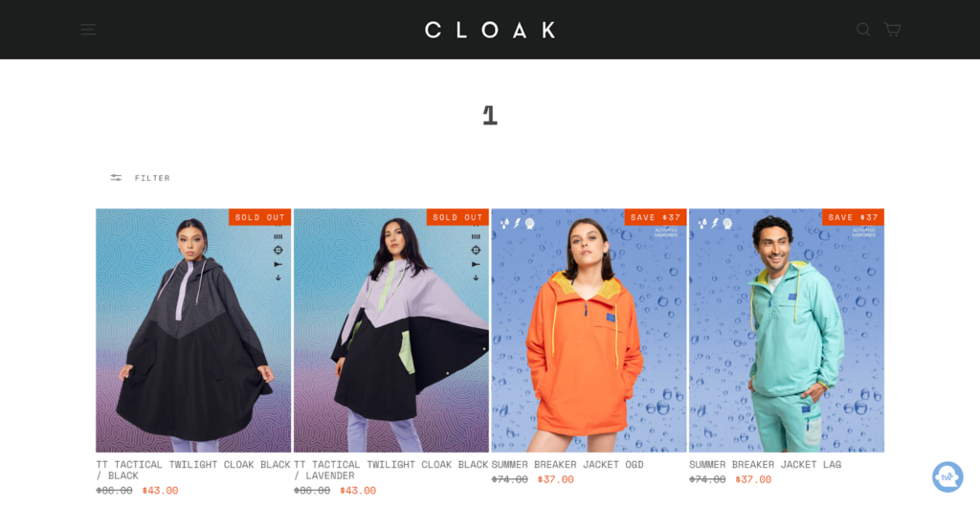Screen dimensions: 980x507
Task: Open the shopping cart icon
Action: tap(892, 30)
